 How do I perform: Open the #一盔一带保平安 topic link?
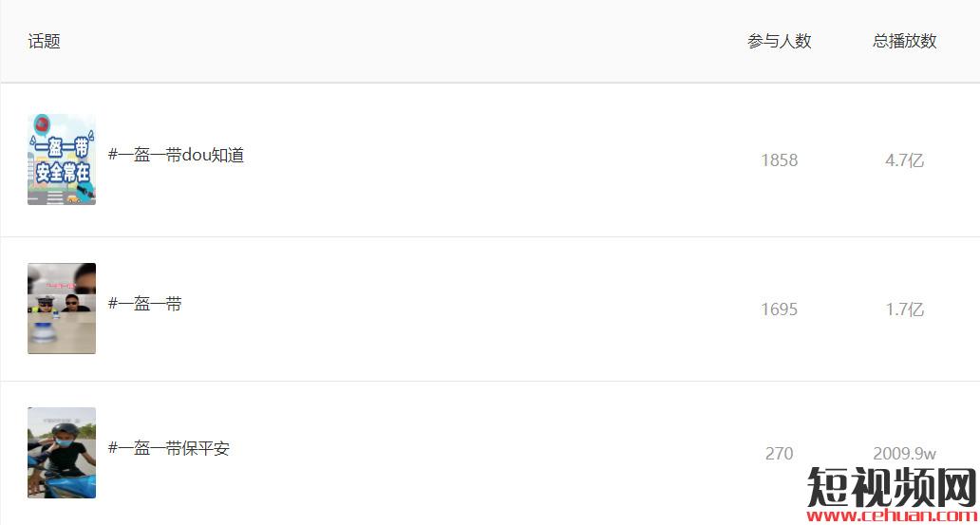pyautogui.click(x=168, y=448)
